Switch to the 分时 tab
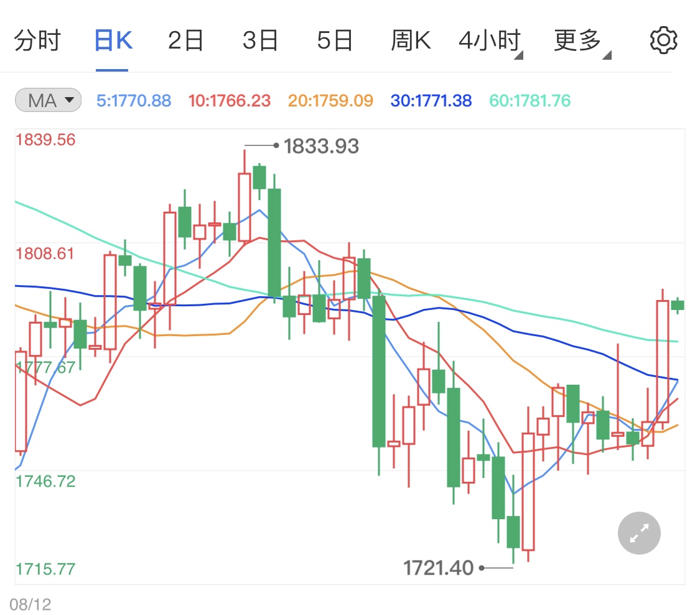700x615 pixels. [37, 40]
